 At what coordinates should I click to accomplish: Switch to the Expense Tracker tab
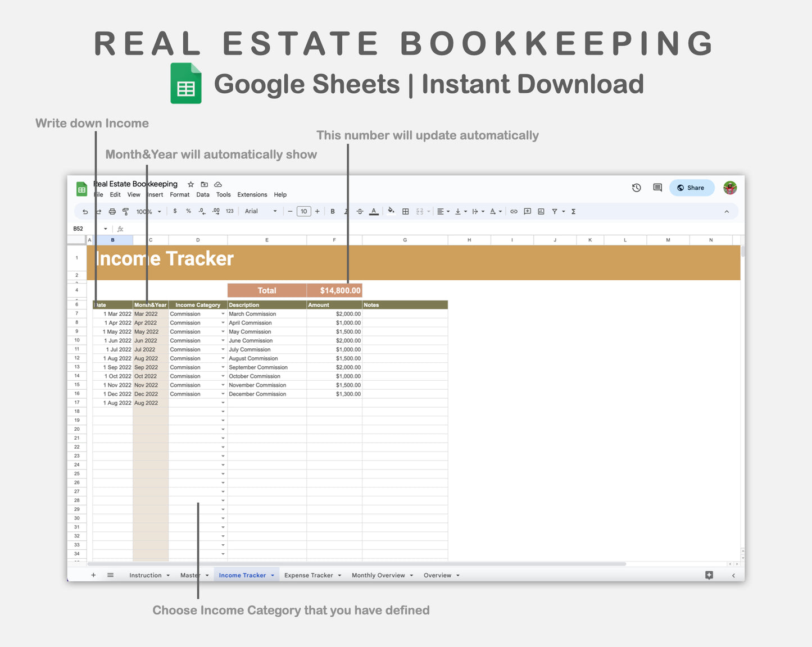310,575
